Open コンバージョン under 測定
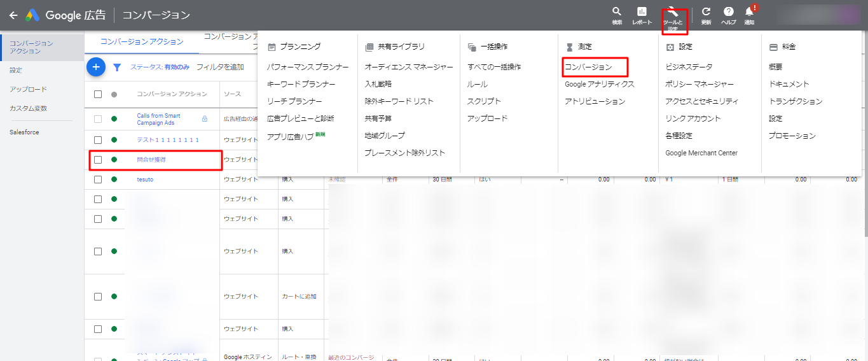 tap(588, 67)
